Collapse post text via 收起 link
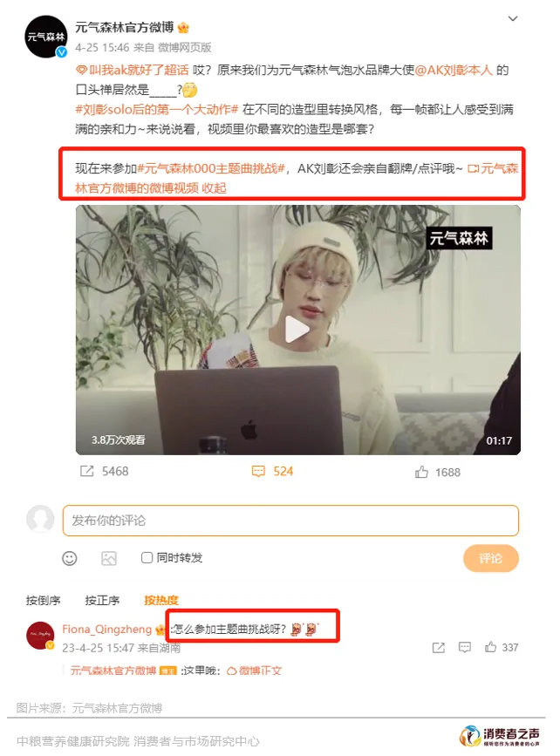This screenshot has height=756, width=560. point(215,188)
